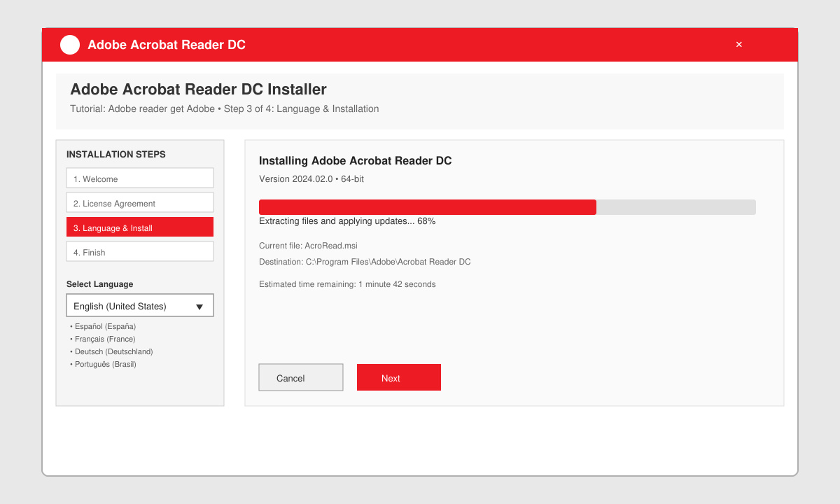The width and height of the screenshot is (840, 504).
Task: Click the Installing Adobe Acrobat Reader DC heading
Action: click(356, 161)
